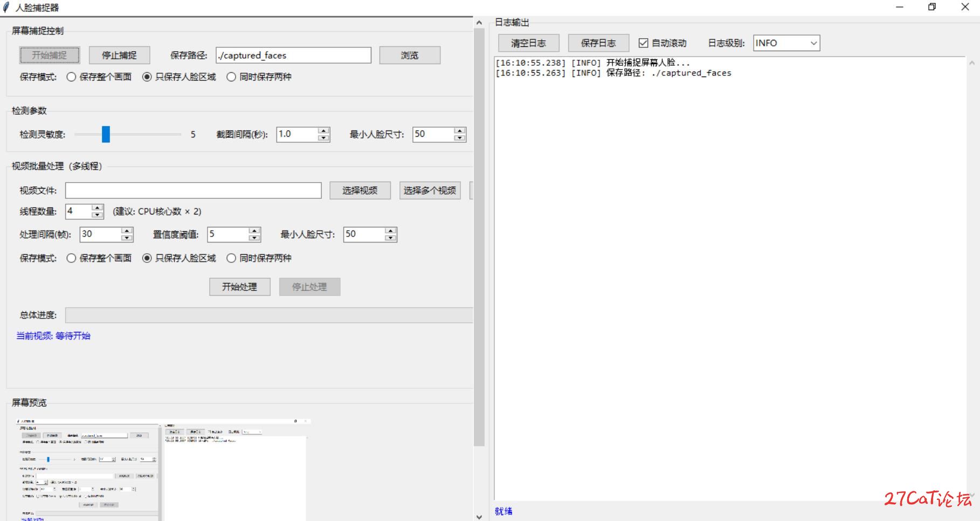The width and height of the screenshot is (980, 521).
Task: Click 开始处理 to start video processing
Action: tap(239, 287)
